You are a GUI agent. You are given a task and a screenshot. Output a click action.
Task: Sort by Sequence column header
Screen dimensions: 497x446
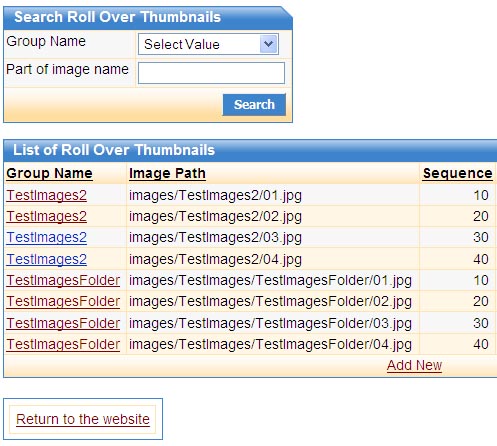pos(458,173)
